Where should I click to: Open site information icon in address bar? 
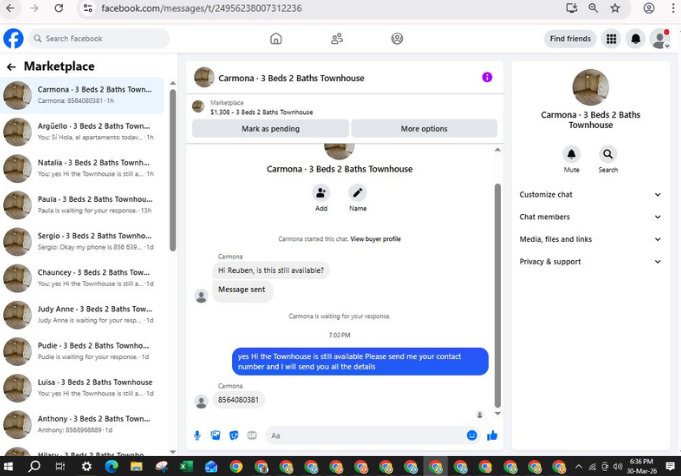pyautogui.click(x=88, y=8)
